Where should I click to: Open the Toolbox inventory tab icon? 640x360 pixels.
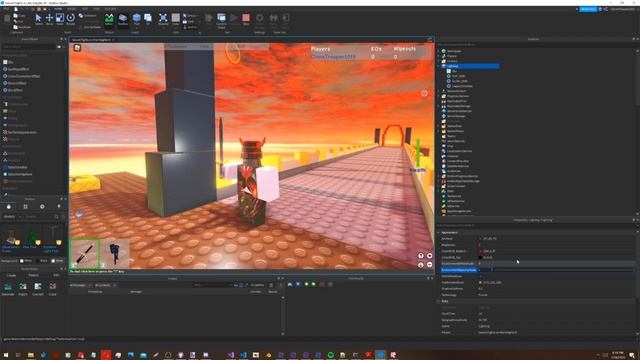click(25, 207)
